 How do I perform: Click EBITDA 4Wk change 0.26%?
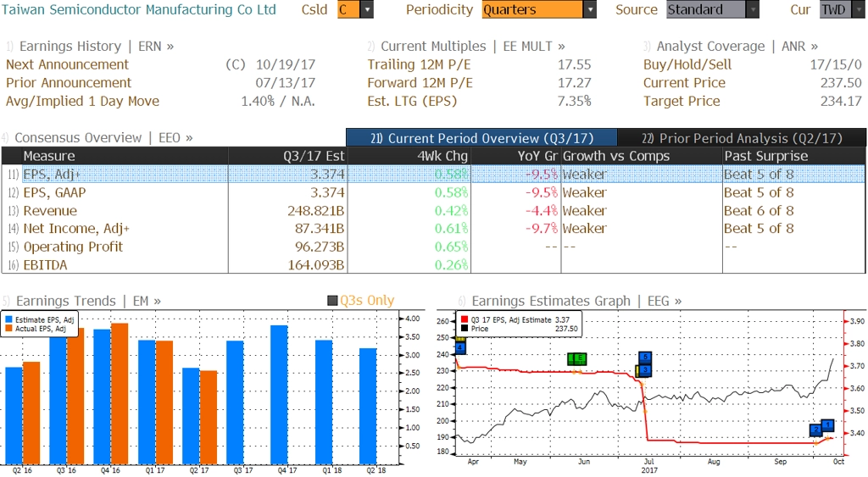pos(451,265)
